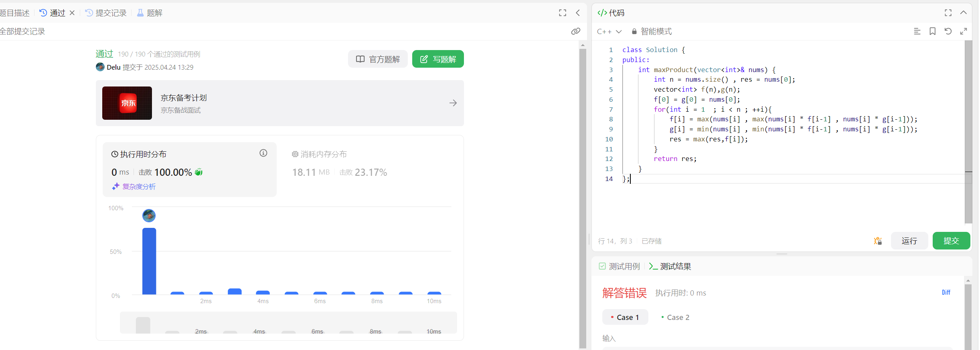Maximize the left panel with fullscreen icon
980x350 pixels.
[x=563, y=13]
